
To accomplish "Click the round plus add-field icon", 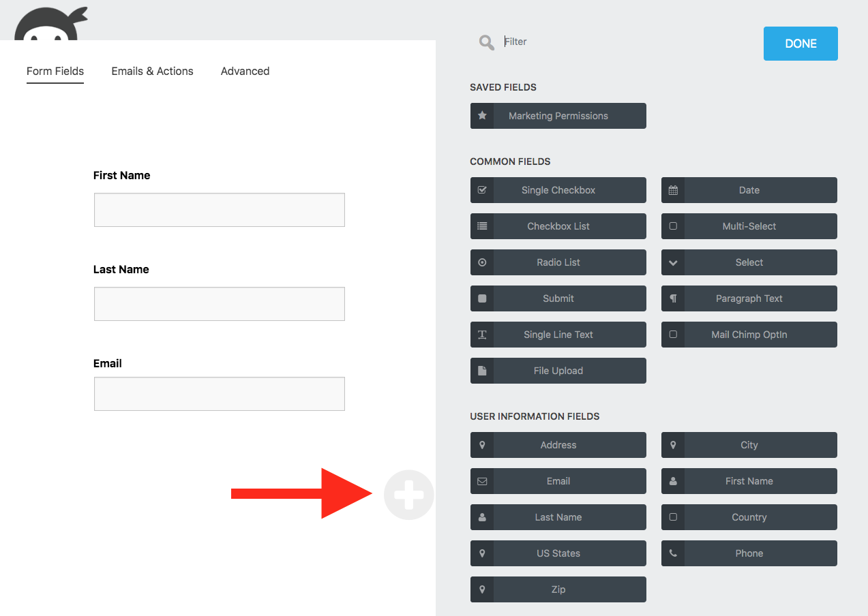I will (x=409, y=495).
